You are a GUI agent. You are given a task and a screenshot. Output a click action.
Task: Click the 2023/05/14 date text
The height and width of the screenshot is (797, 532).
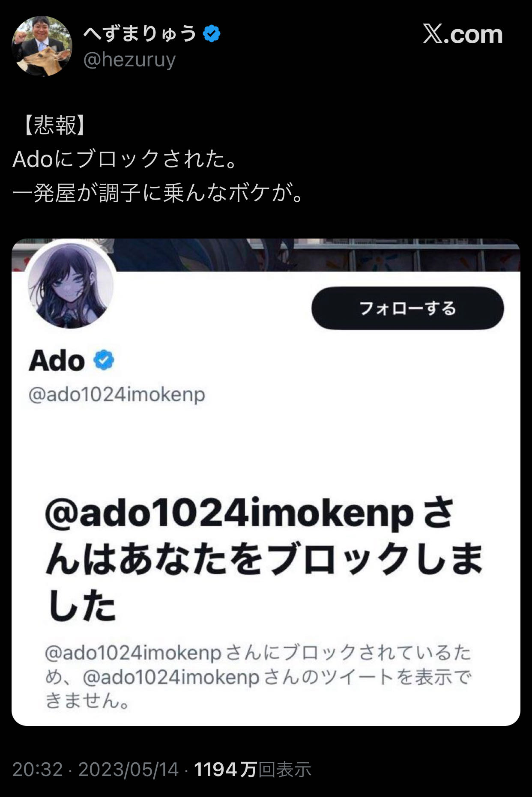point(128,770)
